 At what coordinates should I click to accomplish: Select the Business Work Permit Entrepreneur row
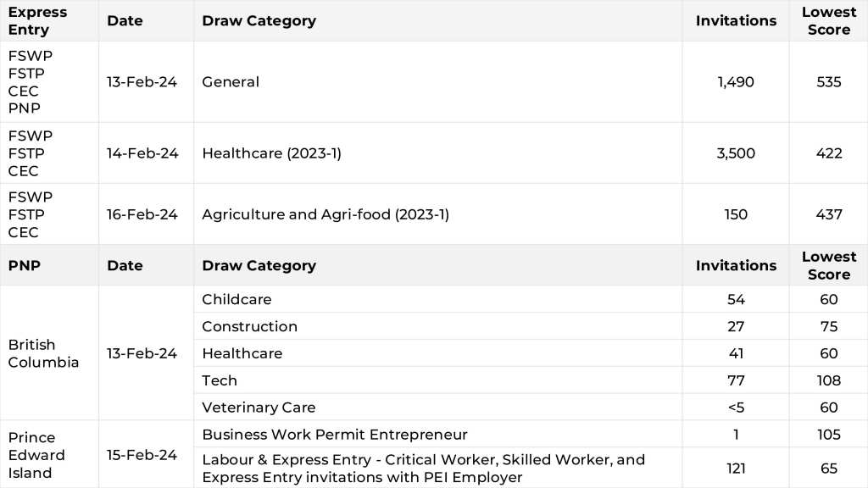(x=335, y=435)
